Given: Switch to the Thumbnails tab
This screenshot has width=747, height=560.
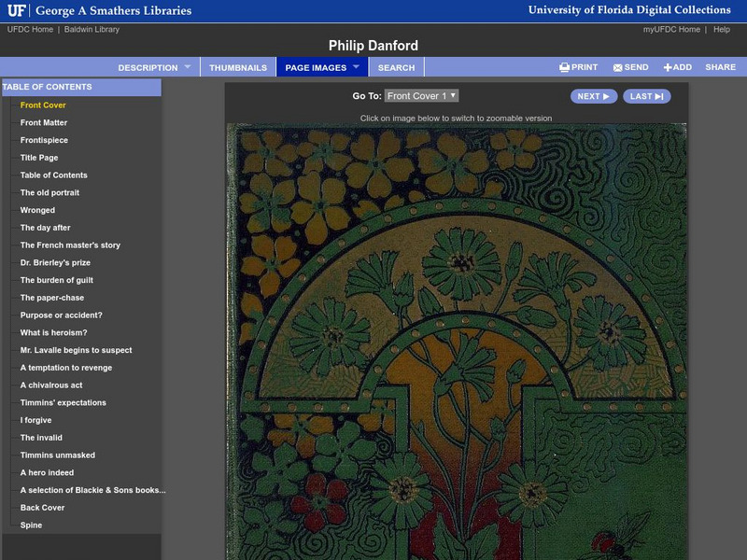Looking at the screenshot, I should tap(237, 68).
